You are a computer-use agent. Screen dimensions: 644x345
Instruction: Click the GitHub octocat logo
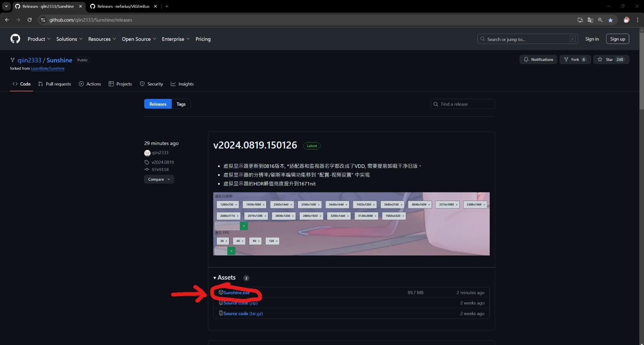[15, 39]
